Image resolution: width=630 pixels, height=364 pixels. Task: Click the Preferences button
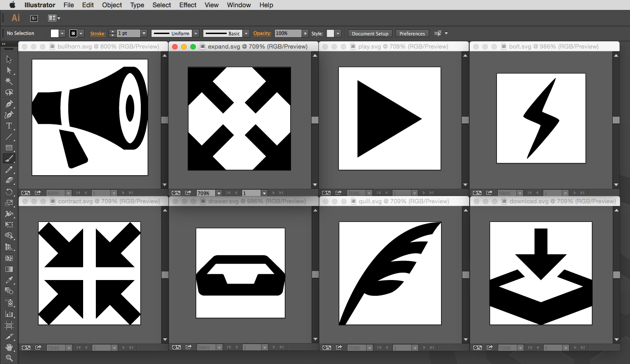point(412,34)
